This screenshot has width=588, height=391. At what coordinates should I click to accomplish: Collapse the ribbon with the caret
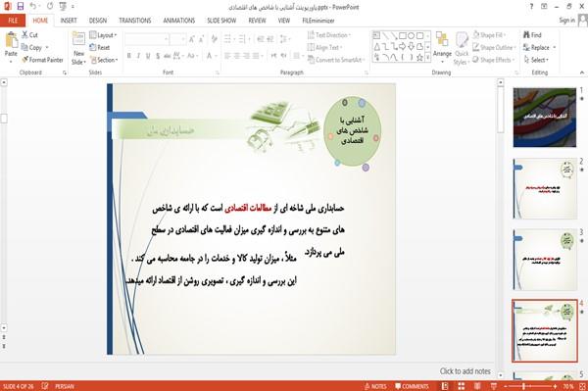coord(582,73)
